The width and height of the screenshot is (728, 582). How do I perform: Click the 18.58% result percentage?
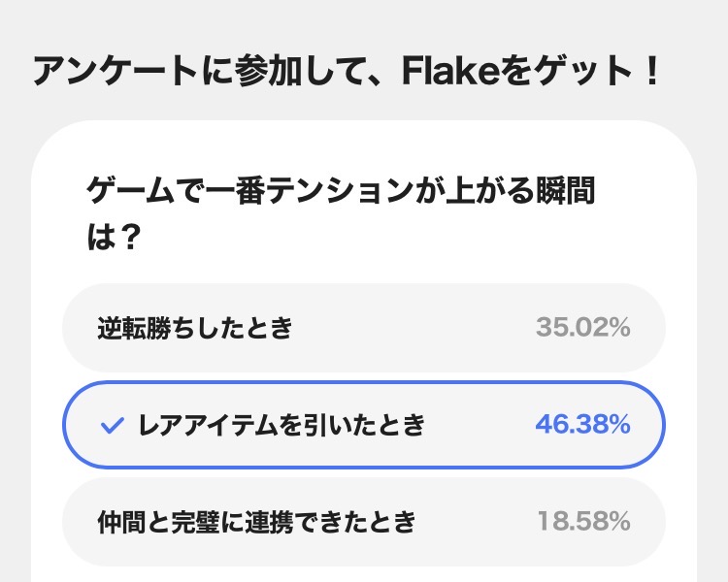tap(582, 522)
